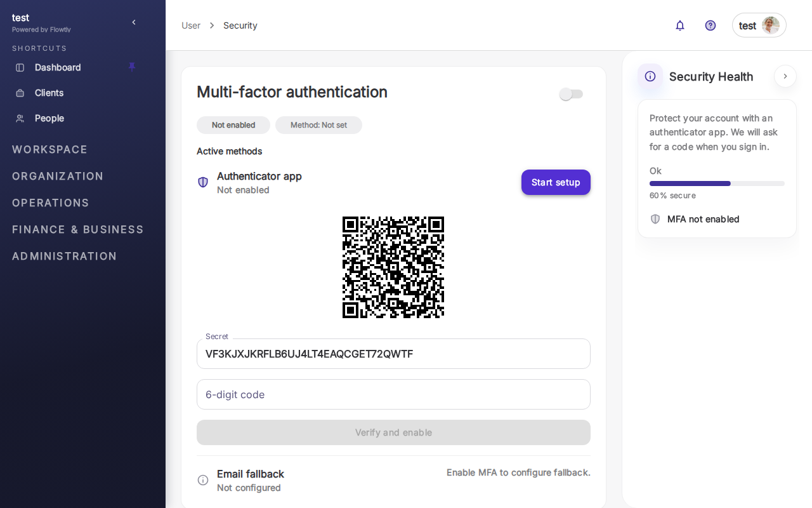Click Verify and enable button
This screenshot has height=508, width=812.
pos(393,432)
